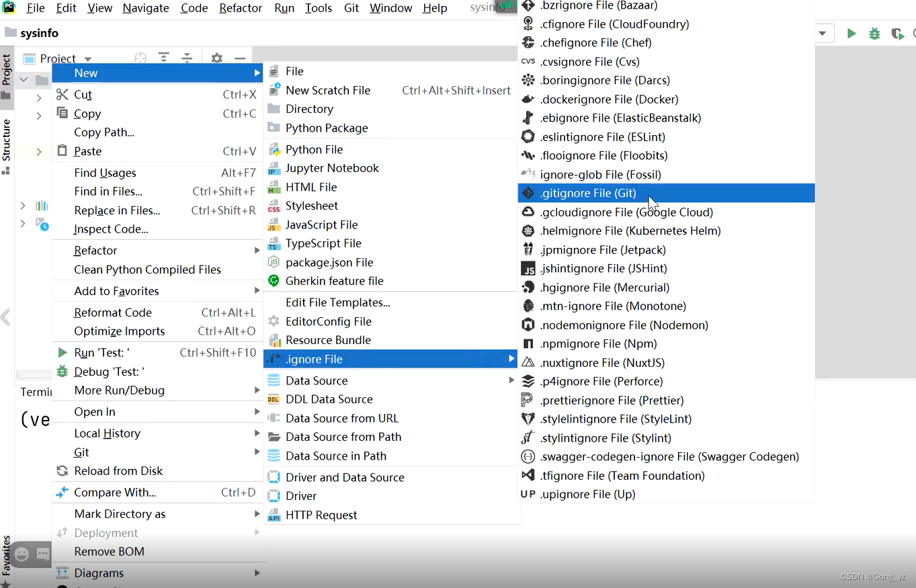Viewport: 916px width, 588px height.
Task: Click the Bazaar .bzrignore icon
Action: tap(528, 5)
